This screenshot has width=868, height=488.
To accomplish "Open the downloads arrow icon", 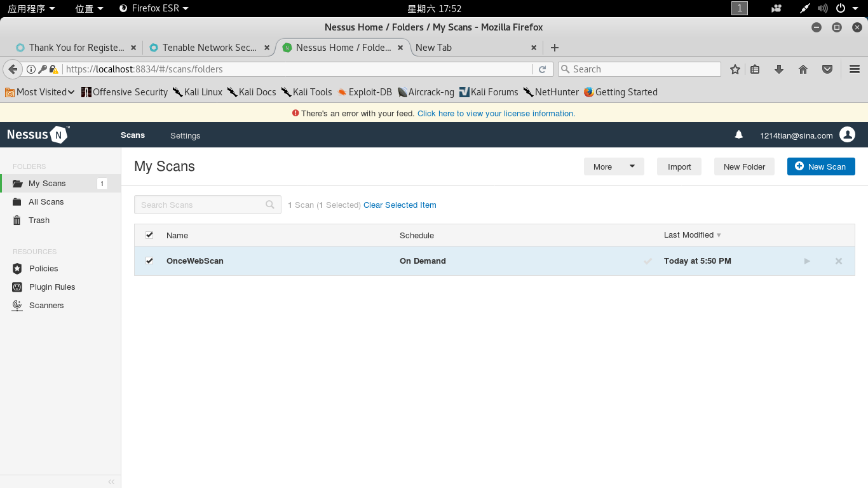I will (x=779, y=69).
